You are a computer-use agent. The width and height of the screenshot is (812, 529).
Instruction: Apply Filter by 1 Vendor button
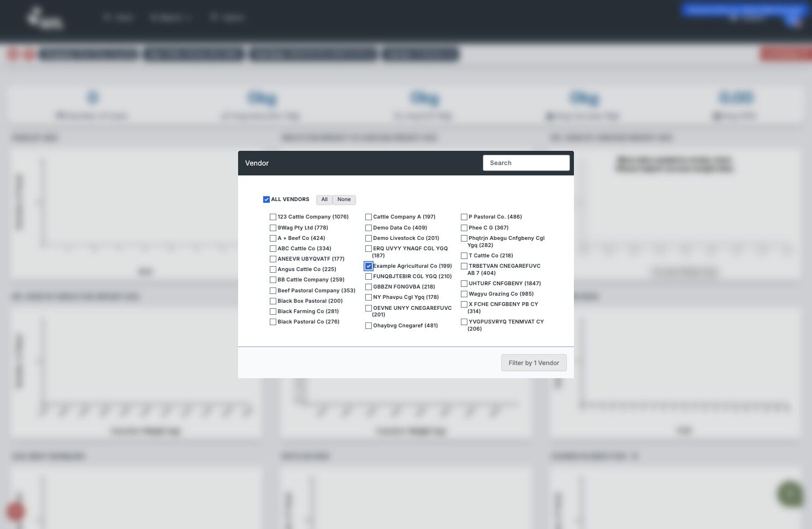(x=534, y=363)
